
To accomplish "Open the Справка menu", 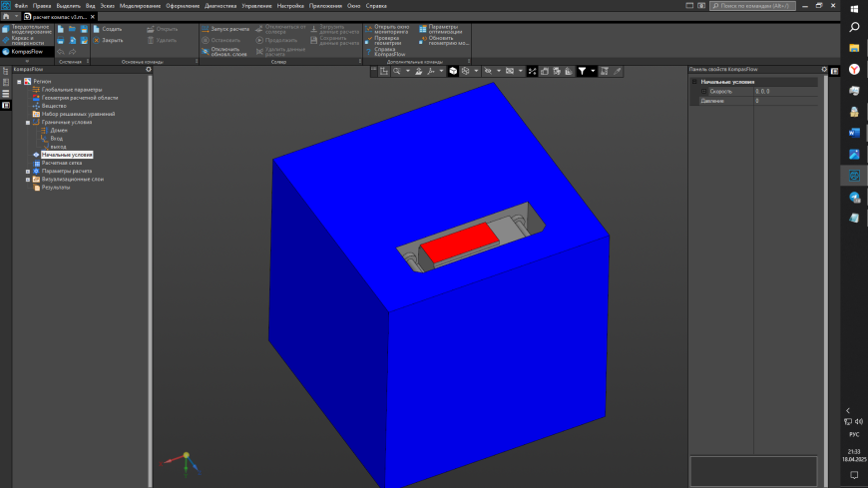I will [376, 6].
